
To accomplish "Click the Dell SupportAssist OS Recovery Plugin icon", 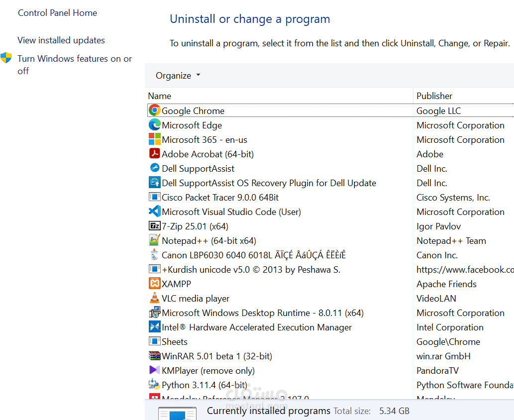I will point(154,182).
